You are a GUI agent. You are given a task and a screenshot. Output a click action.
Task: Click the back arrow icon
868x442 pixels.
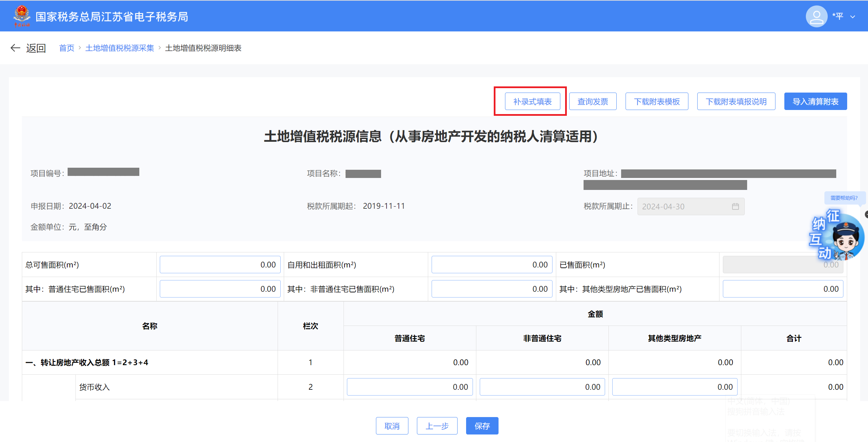(15, 48)
